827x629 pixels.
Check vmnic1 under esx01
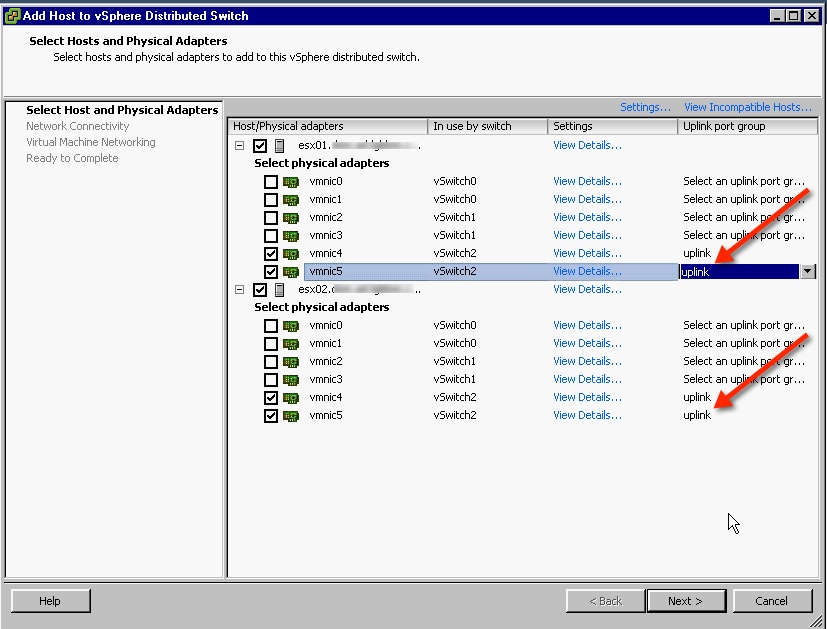coord(271,200)
